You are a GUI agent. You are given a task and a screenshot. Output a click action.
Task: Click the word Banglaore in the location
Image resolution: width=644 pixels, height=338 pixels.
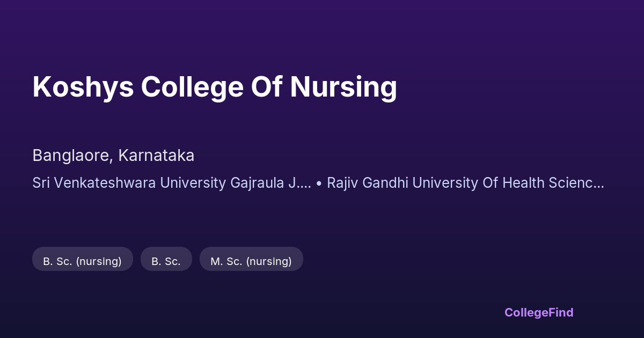coord(72,156)
